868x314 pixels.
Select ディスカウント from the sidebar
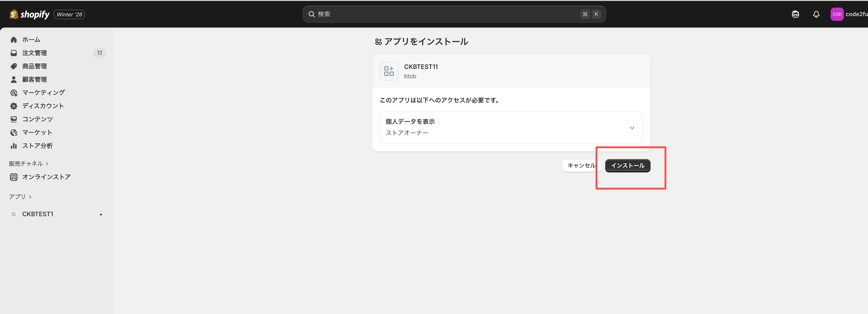click(43, 105)
